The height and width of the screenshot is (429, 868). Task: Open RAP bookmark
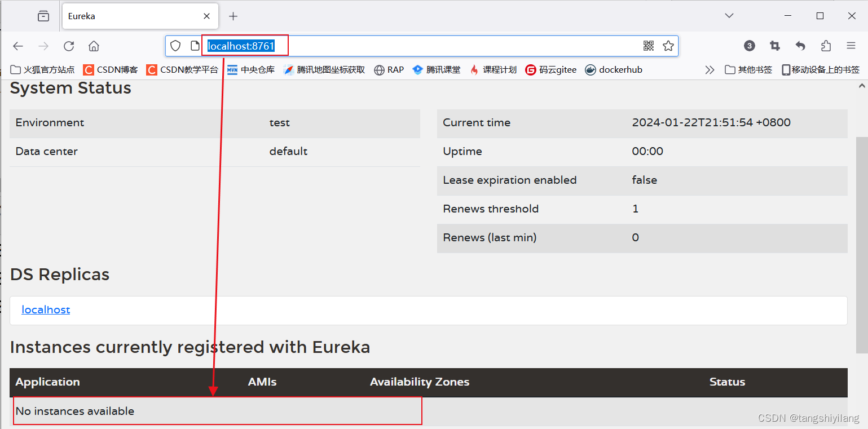point(389,70)
